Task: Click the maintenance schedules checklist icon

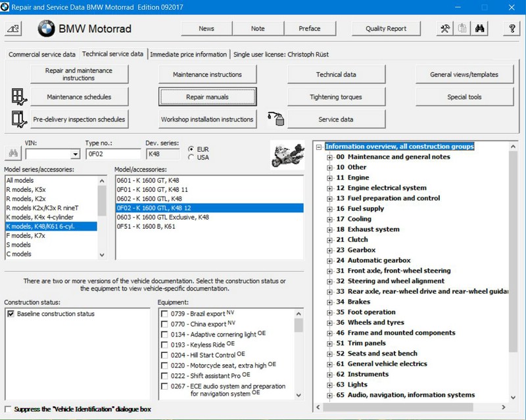Action: pyautogui.click(x=19, y=97)
